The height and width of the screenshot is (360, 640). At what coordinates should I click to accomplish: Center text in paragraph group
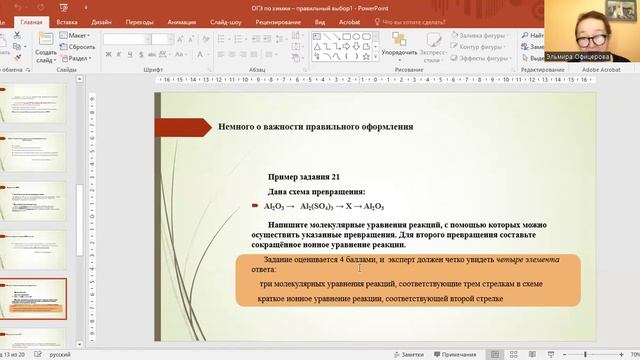[x=232, y=54]
